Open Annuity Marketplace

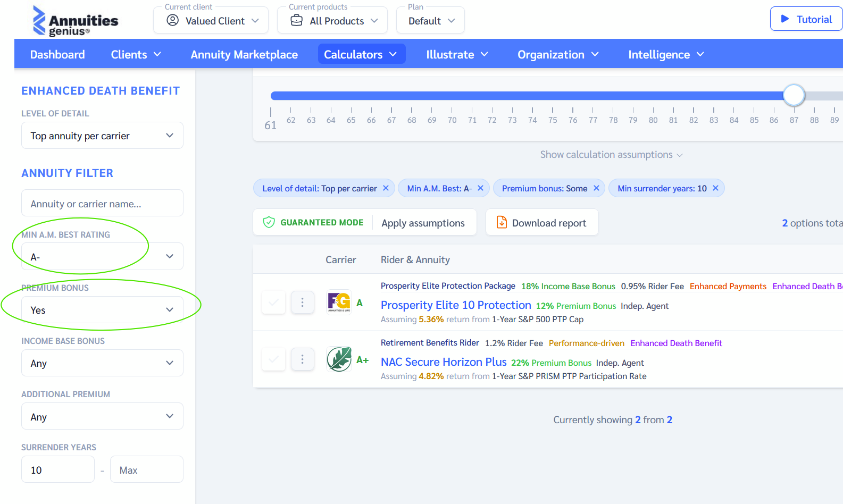244,54
